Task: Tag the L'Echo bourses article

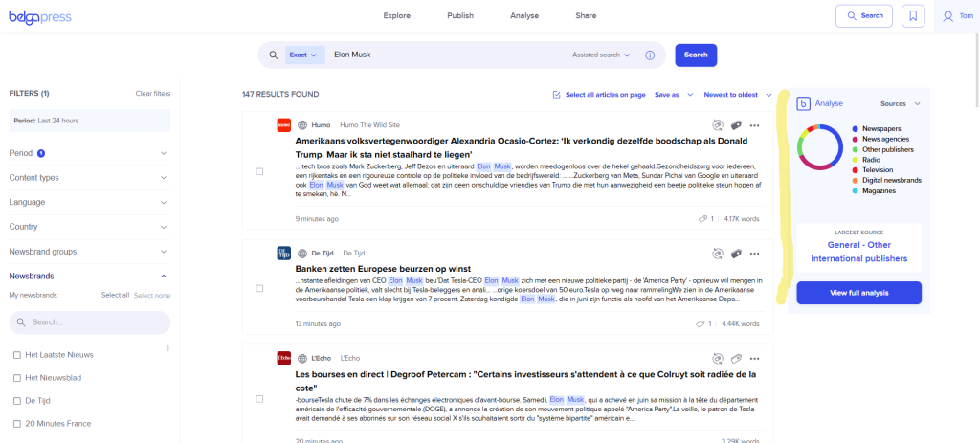Action: point(736,359)
